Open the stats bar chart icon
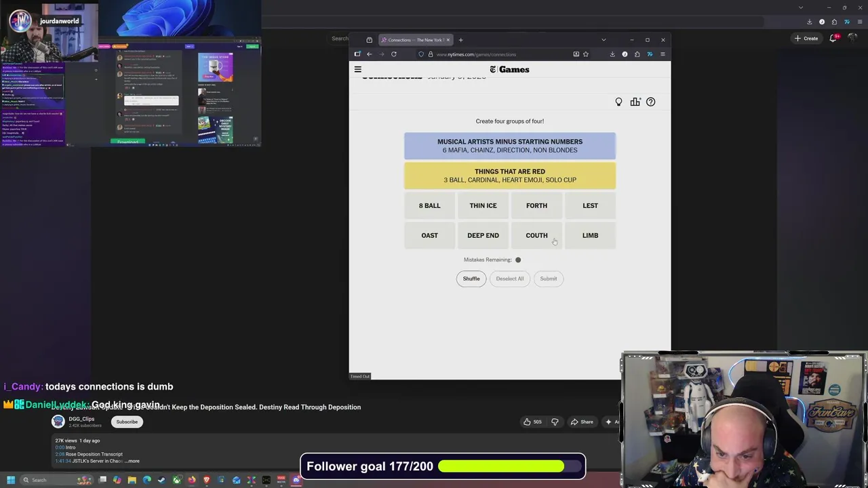 tap(635, 102)
